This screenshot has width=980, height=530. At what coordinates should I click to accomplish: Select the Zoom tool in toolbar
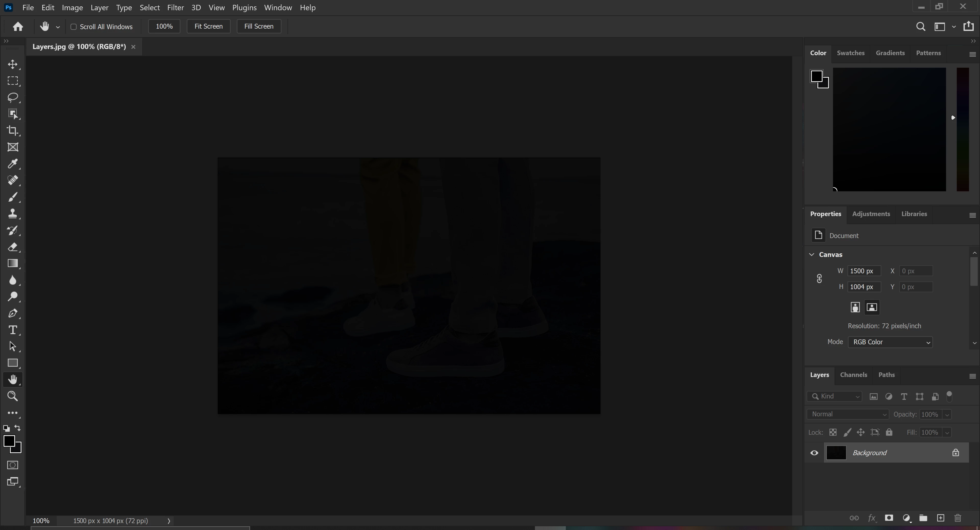pyautogui.click(x=13, y=396)
